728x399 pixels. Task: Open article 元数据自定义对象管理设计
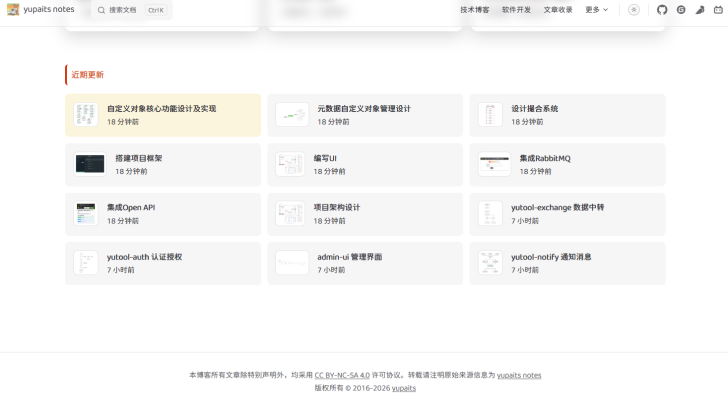pos(365,115)
